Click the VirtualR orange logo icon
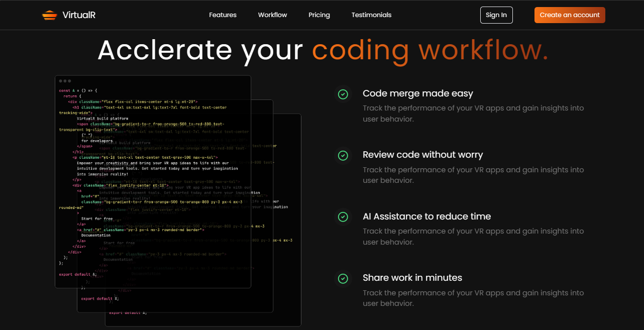This screenshot has height=330, width=644. click(50, 15)
